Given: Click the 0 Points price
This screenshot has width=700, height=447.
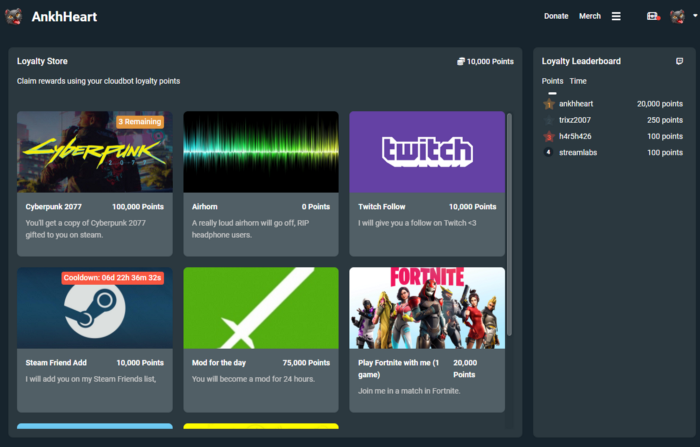Looking at the screenshot, I should [316, 207].
